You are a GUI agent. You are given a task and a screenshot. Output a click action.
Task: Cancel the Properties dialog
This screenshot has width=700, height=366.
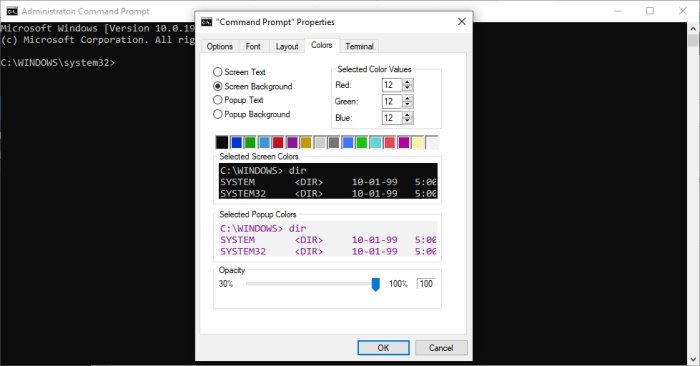441,348
